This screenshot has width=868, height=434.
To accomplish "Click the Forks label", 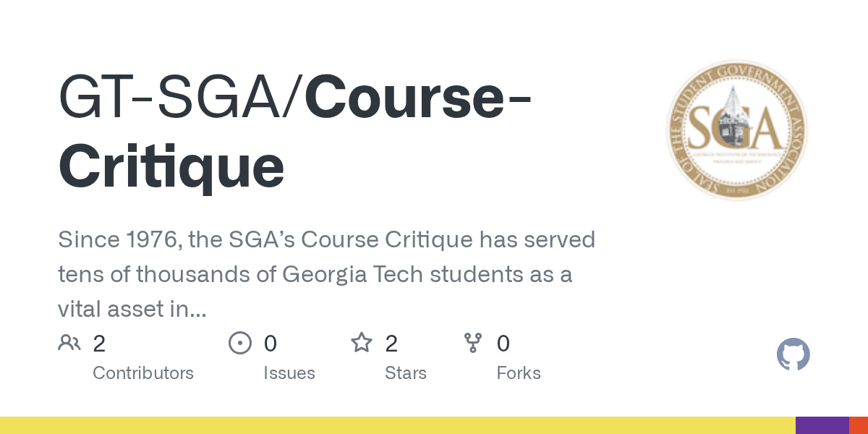I will point(519,373).
